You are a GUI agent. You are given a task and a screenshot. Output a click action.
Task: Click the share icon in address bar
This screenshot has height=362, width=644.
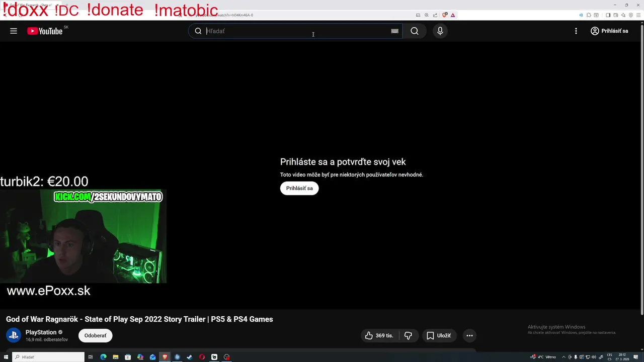435,15
